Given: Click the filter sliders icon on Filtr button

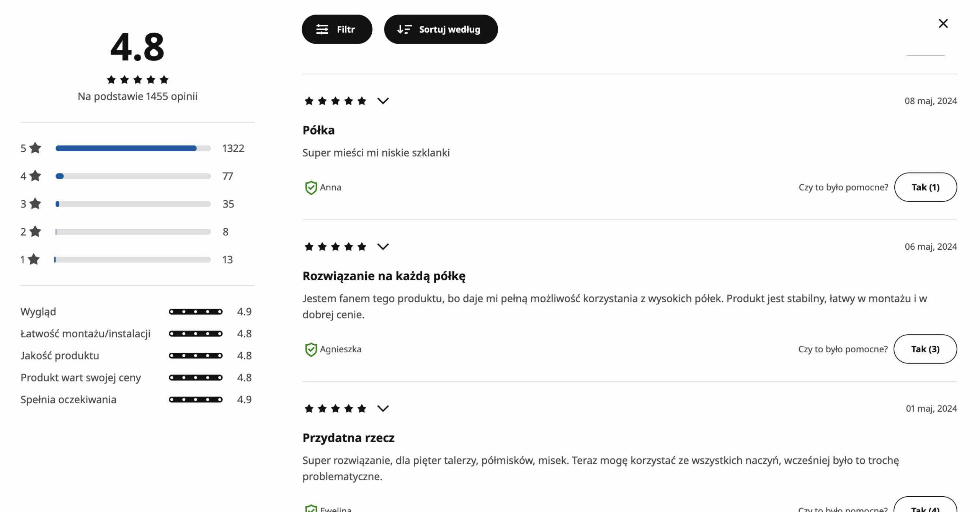Looking at the screenshot, I should click(x=322, y=29).
